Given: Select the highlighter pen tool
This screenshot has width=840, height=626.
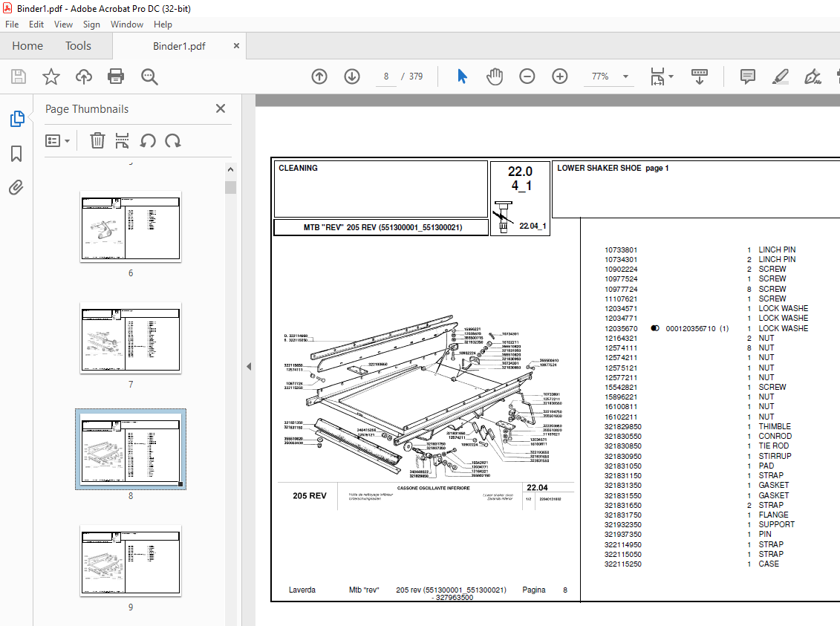Looking at the screenshot, I should pos(780,76).
